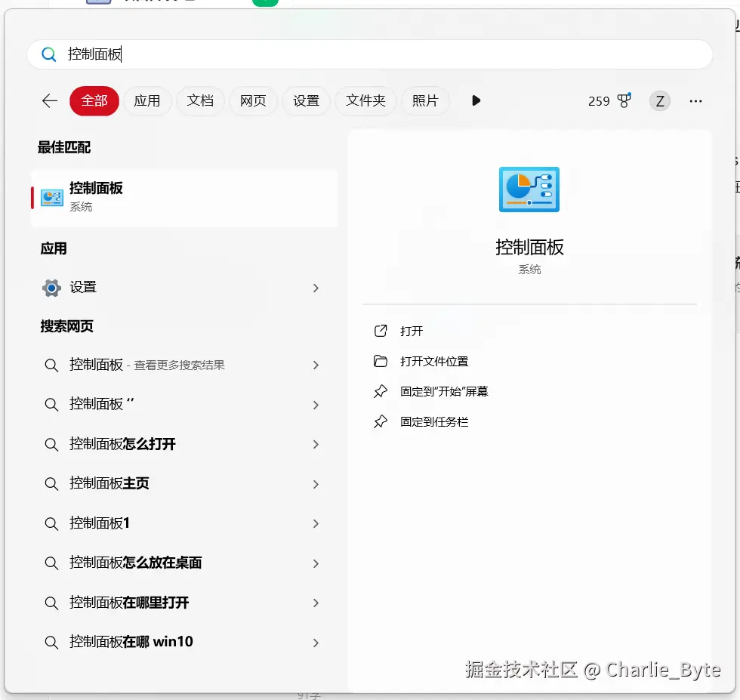Switch to the 文档 filter tab
The width and height of the screenshot is (740, 700).
[200, 100]
